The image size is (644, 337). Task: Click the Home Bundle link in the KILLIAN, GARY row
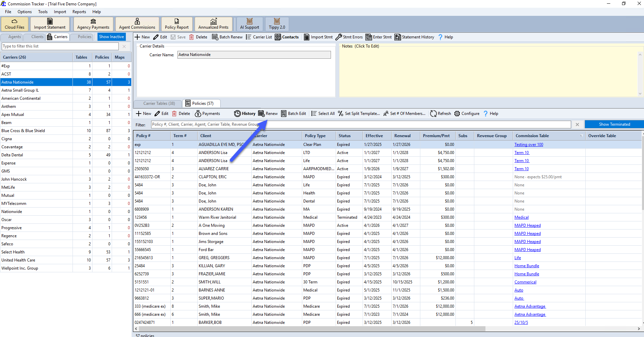tap(527, 266)
